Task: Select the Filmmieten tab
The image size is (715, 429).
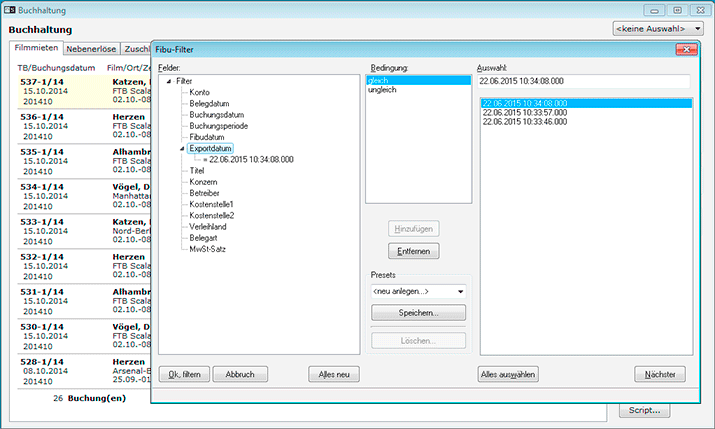Action: tap(37, 48)
